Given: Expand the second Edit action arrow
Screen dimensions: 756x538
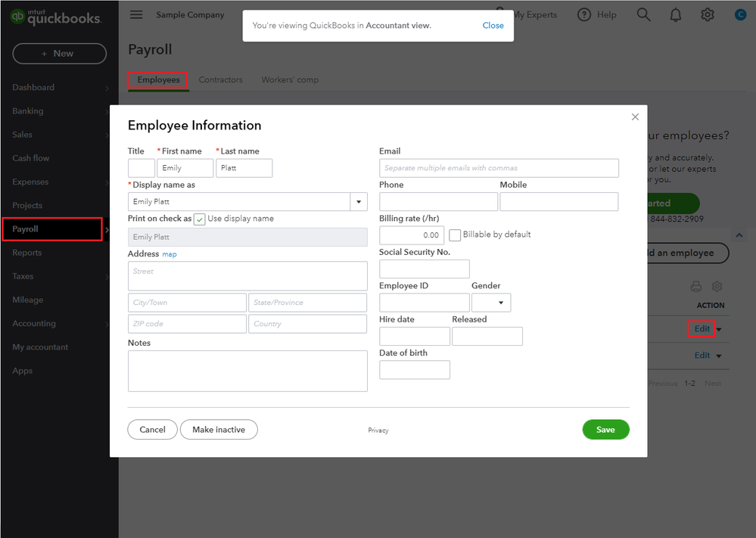Looking at the screenshot, I should coord(719,356).
